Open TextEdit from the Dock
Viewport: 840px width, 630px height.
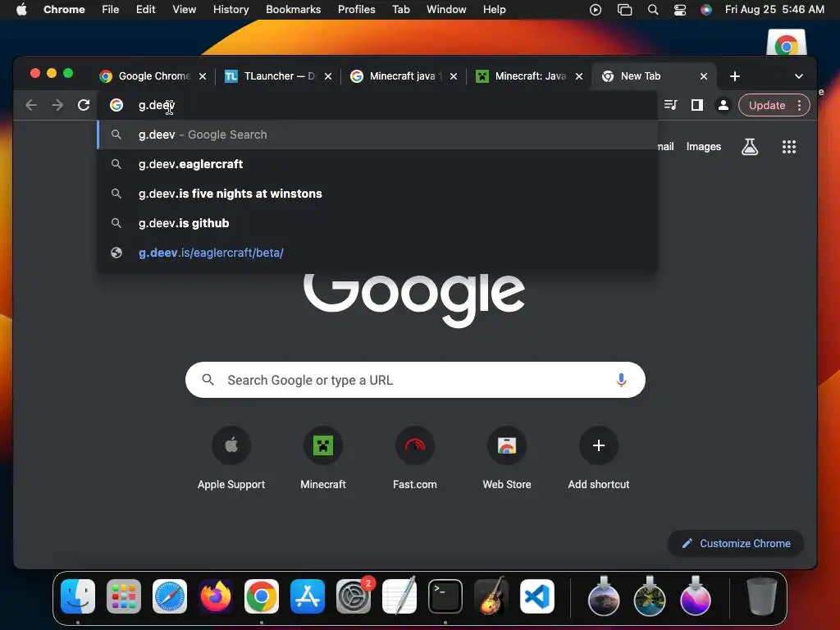pyautogui.click(x=399, y=596)
